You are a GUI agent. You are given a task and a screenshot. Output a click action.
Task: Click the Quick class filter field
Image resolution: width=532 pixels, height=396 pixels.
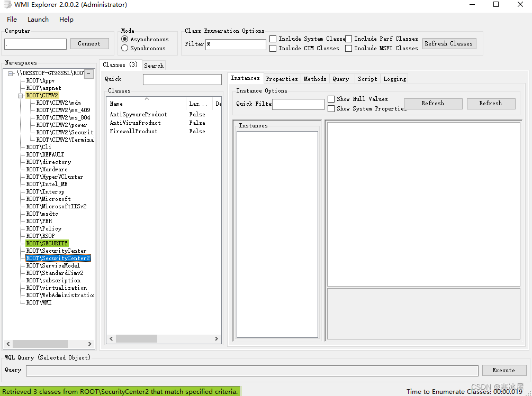[x=182, y=80]
